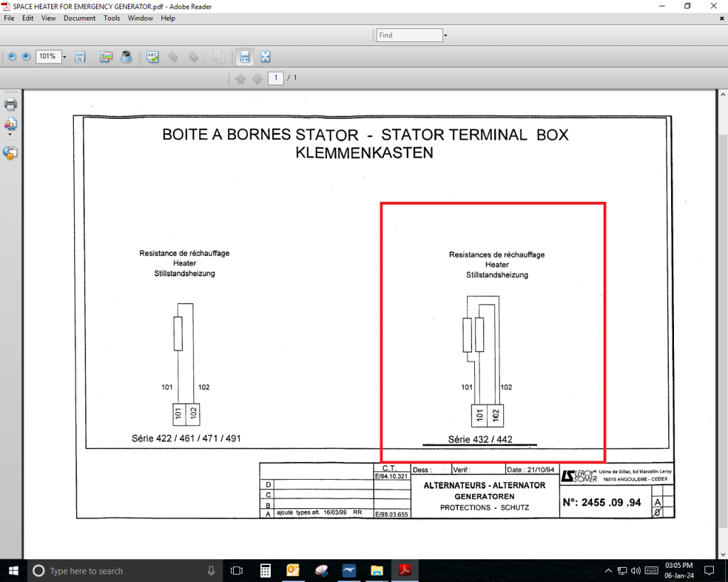Expand the Find box options dropdown
728x582 pixels.
tap(445, 35)
